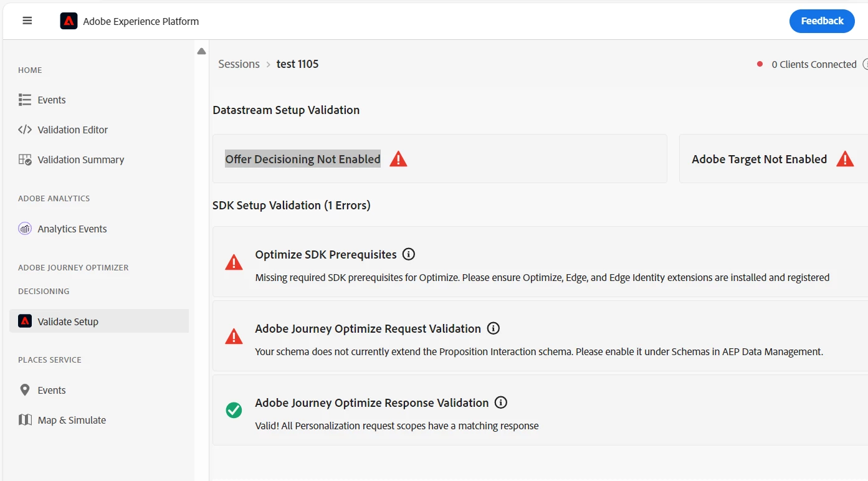
Task: Click the Adobe Journey Optimize Response Validation title
Action: click(x=372, y=402)
